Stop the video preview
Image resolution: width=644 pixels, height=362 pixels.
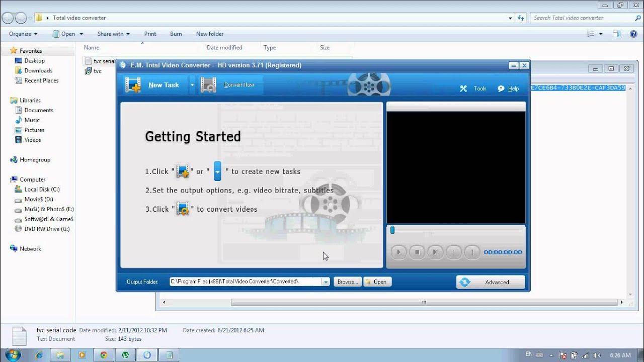[417, 252]
